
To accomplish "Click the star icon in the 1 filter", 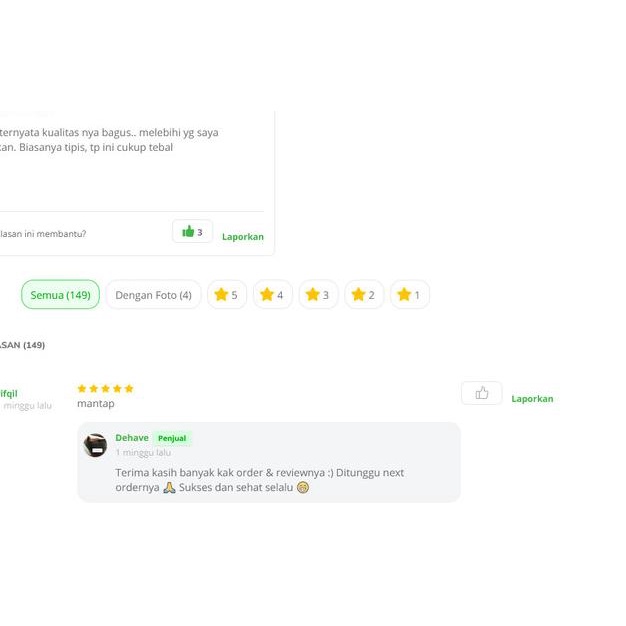I will (404, 295).
